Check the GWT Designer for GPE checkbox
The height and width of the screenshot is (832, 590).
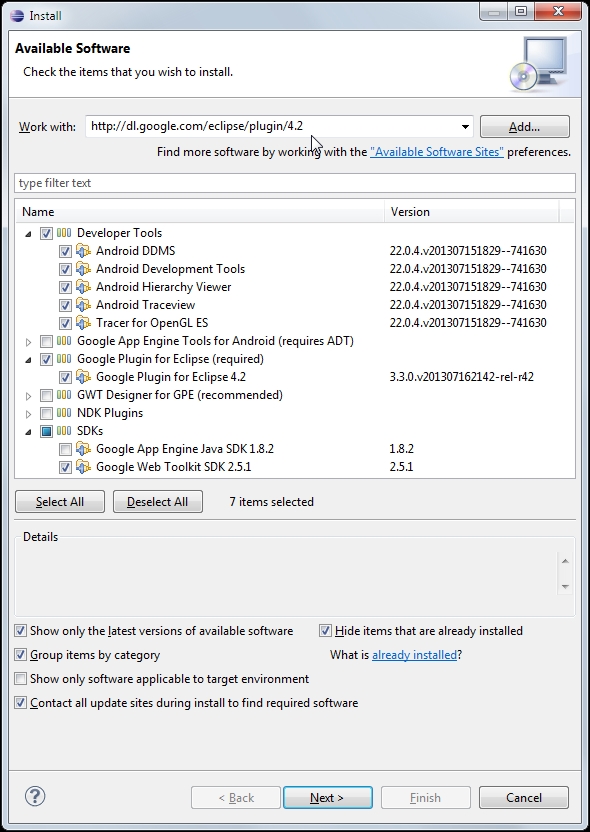click(46, 395)
